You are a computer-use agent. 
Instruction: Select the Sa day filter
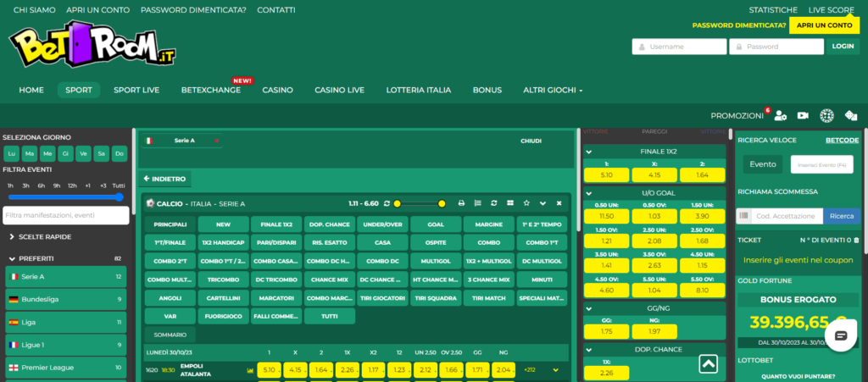pyautogui.click(x=102, y=153)
